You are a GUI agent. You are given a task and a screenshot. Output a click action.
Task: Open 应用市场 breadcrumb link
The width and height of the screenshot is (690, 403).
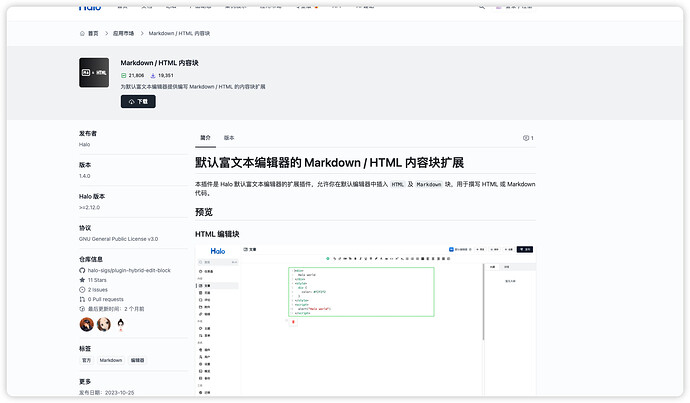click(123, 33)
